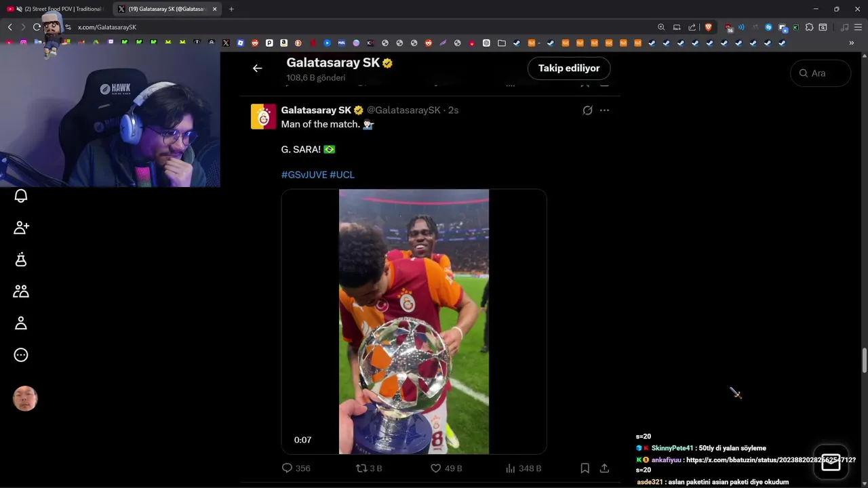
Task: Open the green K extension icon
Action: pyautogui.click(x=795, y=27)
